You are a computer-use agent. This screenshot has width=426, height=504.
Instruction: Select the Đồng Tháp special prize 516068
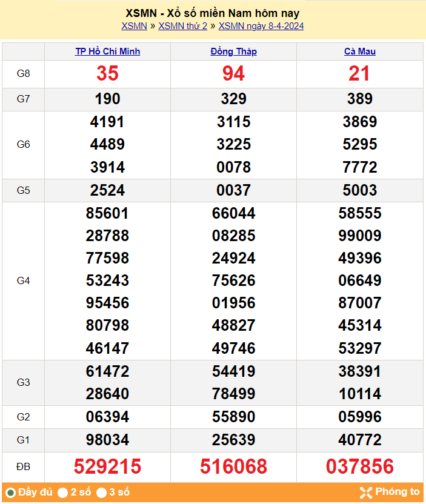click(x=233, y=466)
